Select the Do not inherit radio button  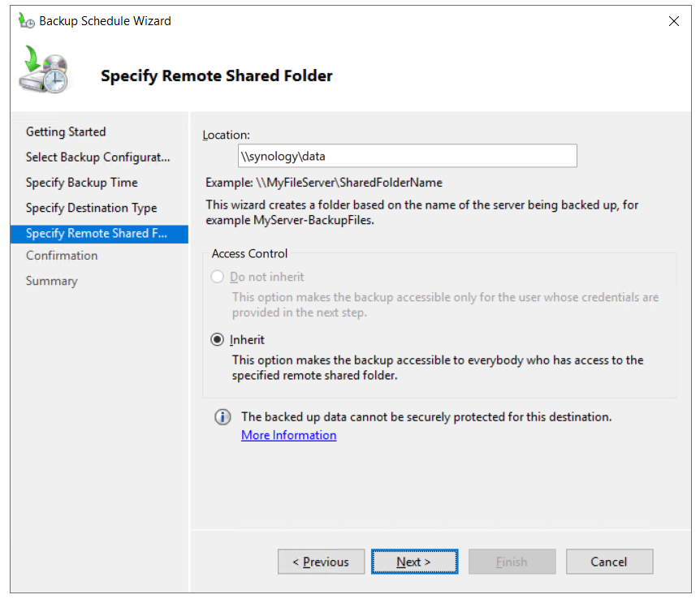pyautogui.click(x=217, y=277)
